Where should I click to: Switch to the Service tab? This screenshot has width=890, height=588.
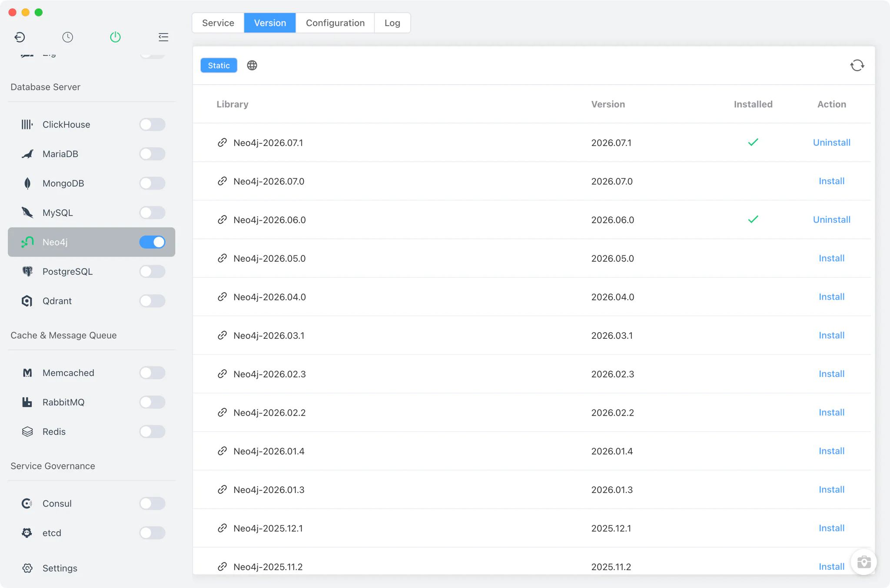(x=218, y=23)
